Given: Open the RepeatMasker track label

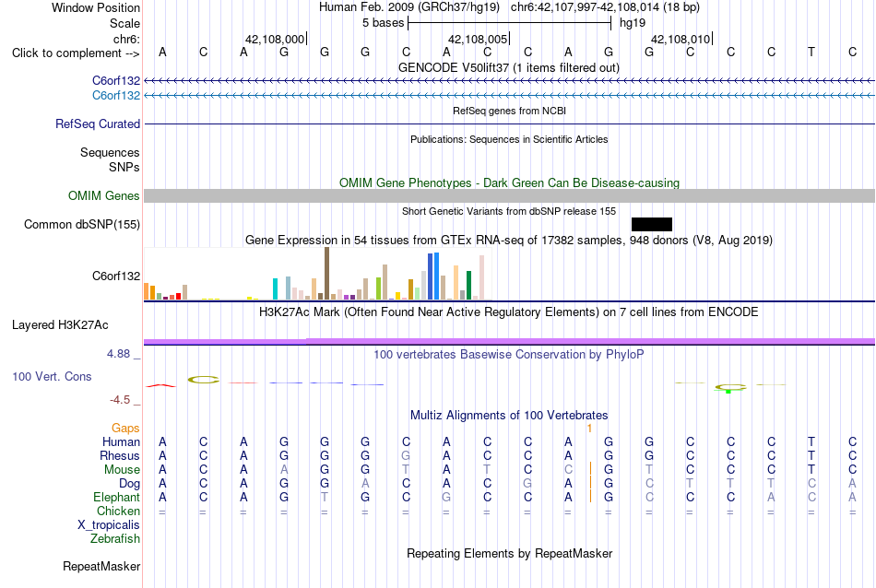Looking at the screenshot, I should click(101, 566).
